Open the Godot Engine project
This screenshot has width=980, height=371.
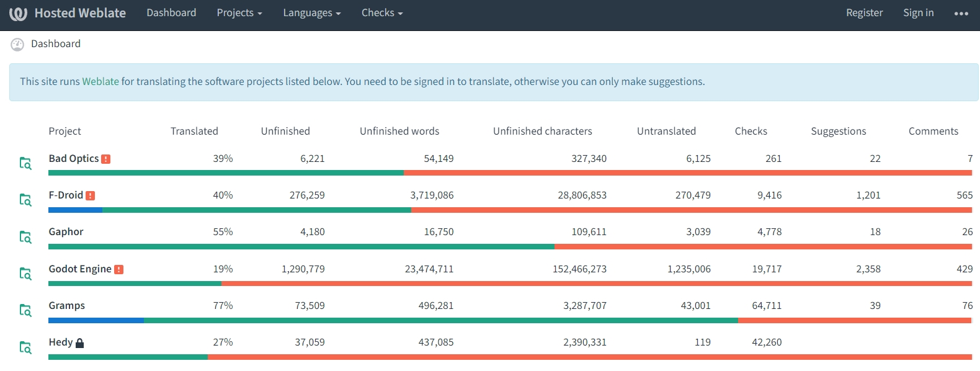point(80,269)
